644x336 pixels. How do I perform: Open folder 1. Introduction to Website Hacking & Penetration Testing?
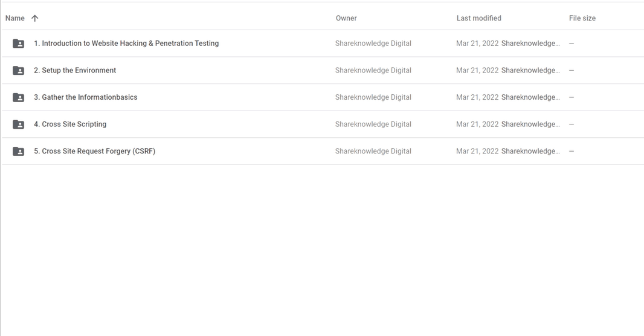click(x=126, y=43)
